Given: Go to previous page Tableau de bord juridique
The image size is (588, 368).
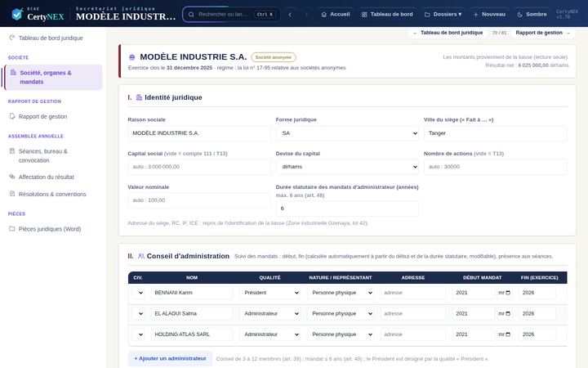Looking at the screenshot, I should [x=448, y=33].
